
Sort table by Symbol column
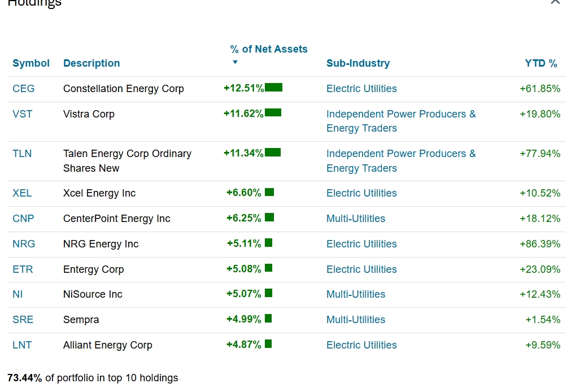click(x=31, y=63)
